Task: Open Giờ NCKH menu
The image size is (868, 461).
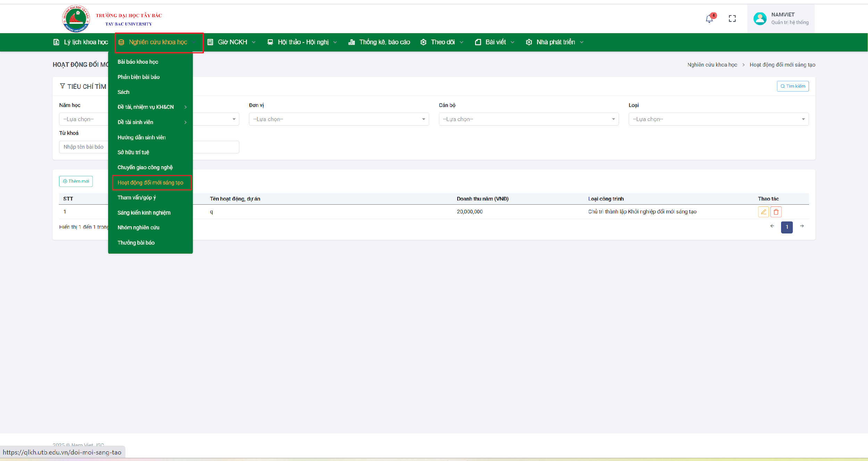Action: [232, 42]
